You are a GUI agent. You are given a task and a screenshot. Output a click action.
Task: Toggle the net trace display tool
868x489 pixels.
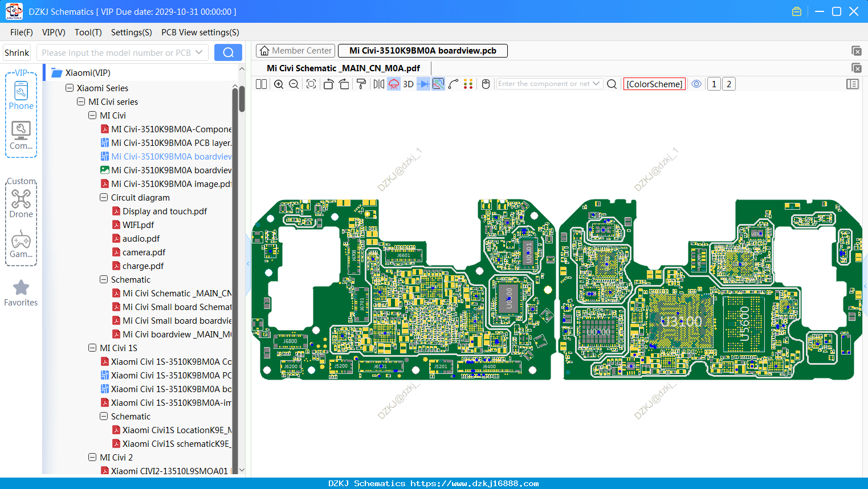(x=438, y=84)
